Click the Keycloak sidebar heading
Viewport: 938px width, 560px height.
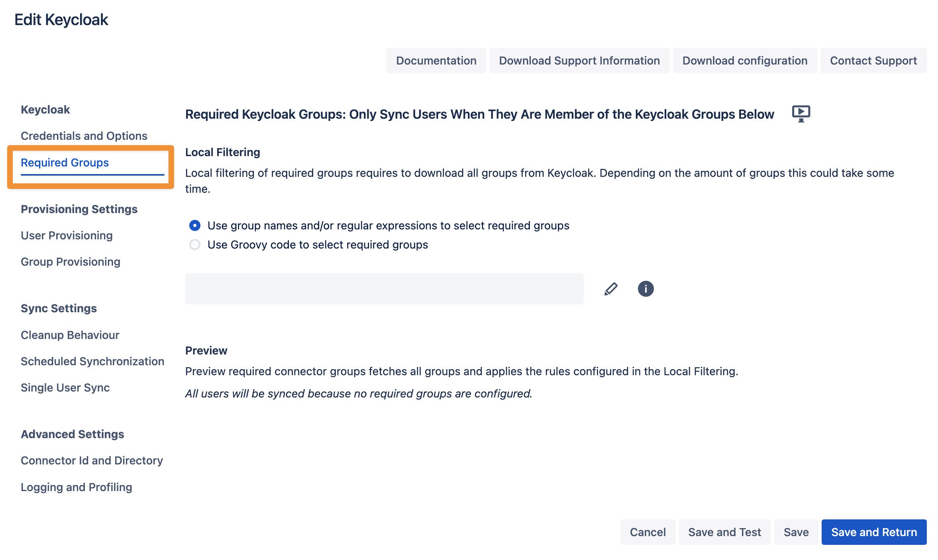(45, 110)
